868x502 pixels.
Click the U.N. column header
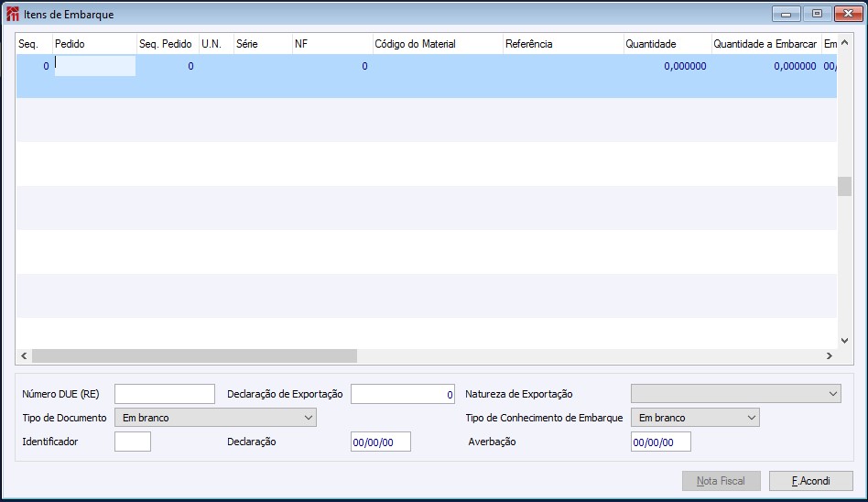click(x=216, y=44)
